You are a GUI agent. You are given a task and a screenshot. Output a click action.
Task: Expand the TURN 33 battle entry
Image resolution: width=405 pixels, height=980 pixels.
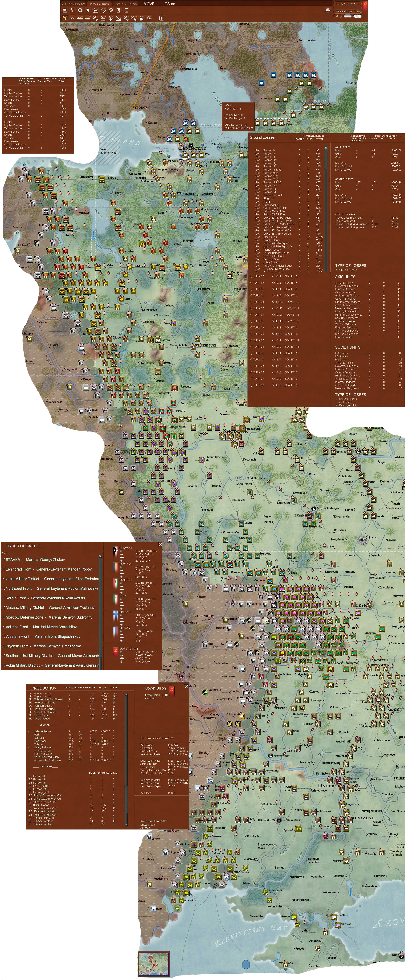click(x=250, y=302)
